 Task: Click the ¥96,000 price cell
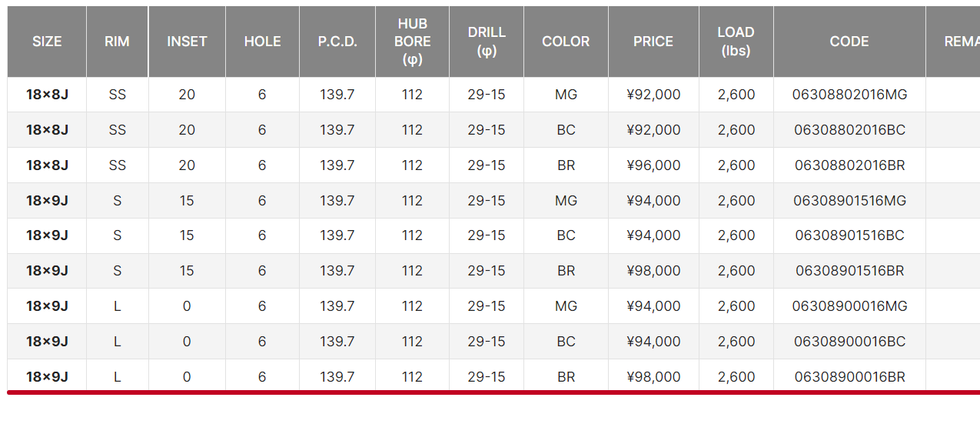coord(653,165)
